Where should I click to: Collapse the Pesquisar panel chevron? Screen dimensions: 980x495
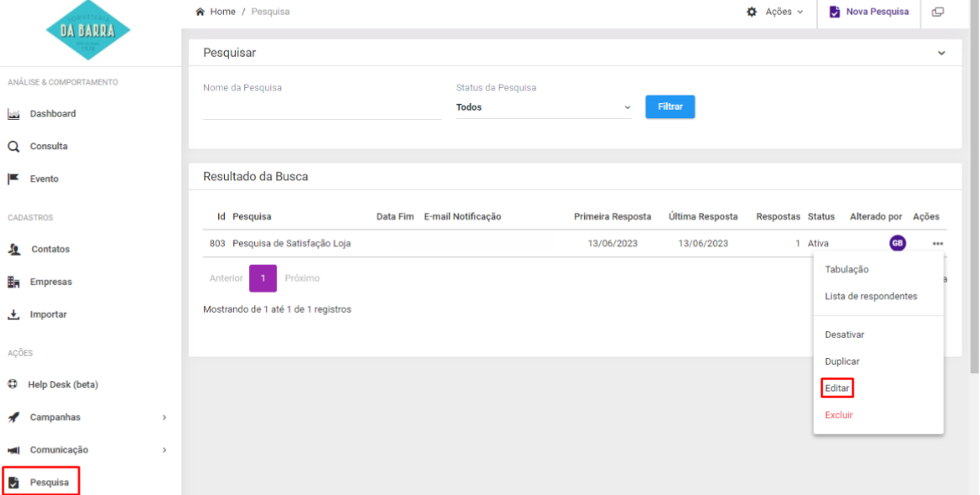click(x=941, y=54)
